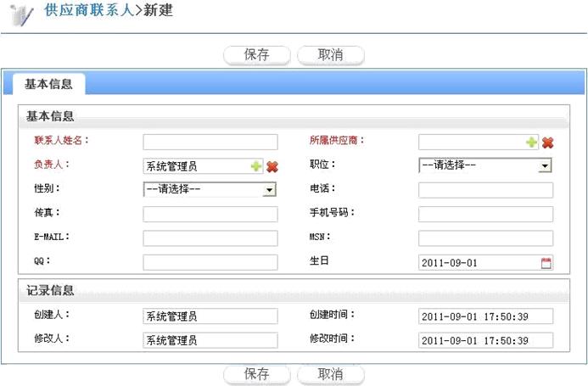Click the top 取消 button
588x386 pixels.
(x=330, y=55)
